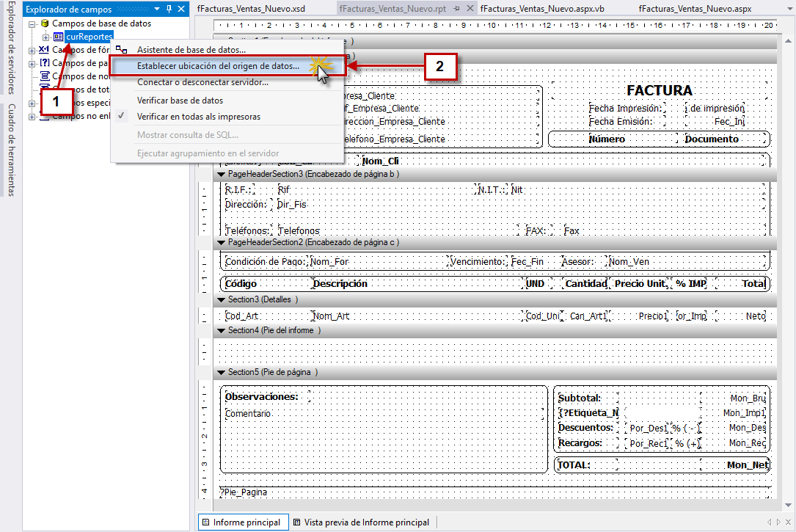Select Conectar o desconectar servidor menu item
This screenshot has width=796, height=532.
click(202, 82)
